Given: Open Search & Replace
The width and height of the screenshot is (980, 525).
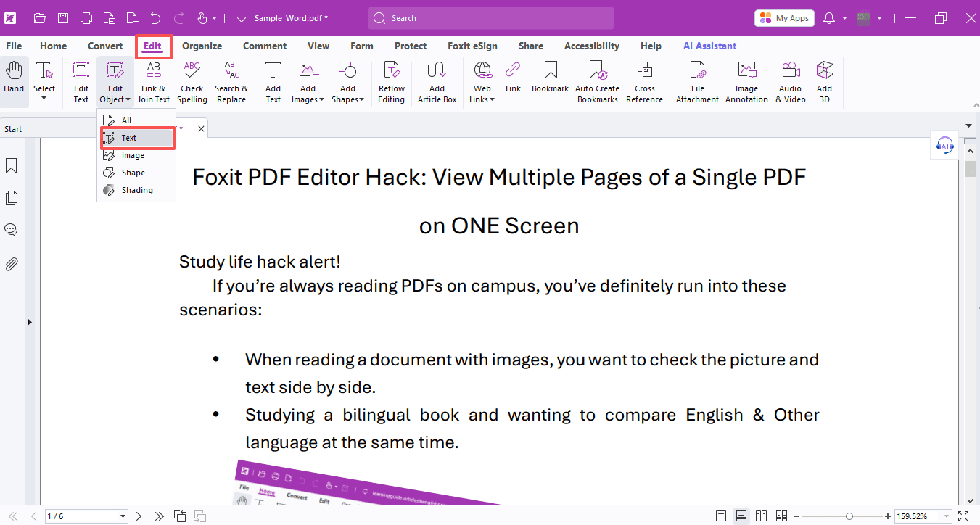Looking at the screenshot, I should (x=231, y=82).
